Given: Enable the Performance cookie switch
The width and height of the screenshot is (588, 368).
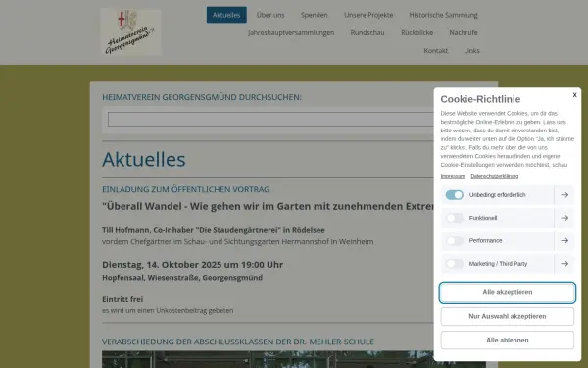Looking at the screenshot, I should [x=454, y=240].
